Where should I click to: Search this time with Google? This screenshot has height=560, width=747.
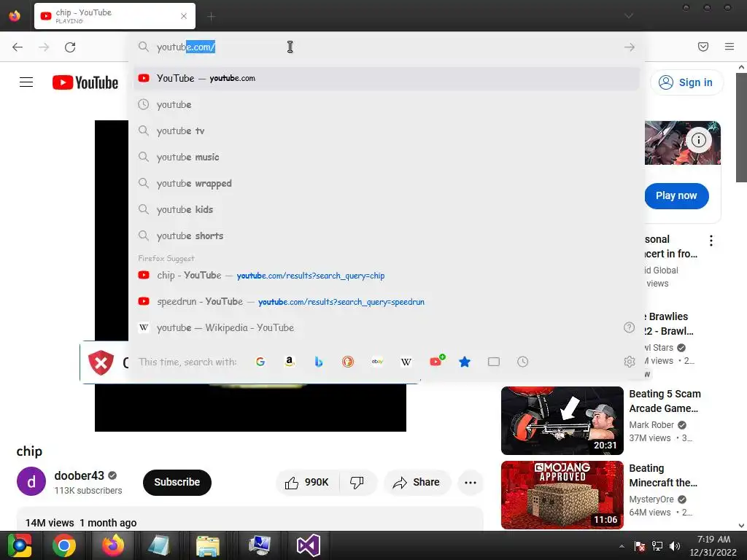point(260,362)
